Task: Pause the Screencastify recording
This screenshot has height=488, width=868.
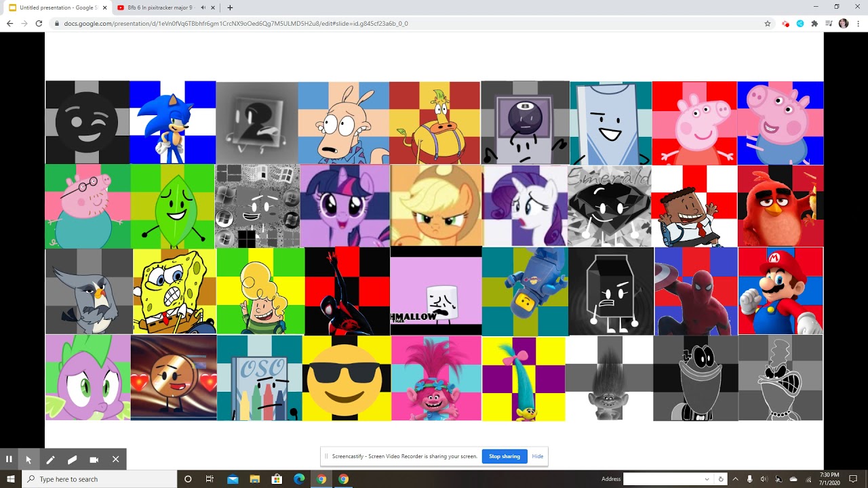Action: 9,459
